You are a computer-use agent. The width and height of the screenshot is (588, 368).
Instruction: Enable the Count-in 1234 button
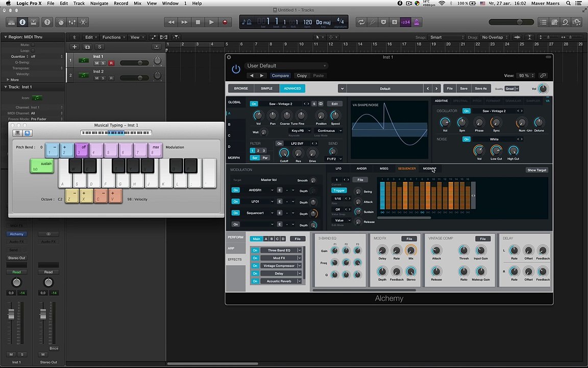[405, 22]
